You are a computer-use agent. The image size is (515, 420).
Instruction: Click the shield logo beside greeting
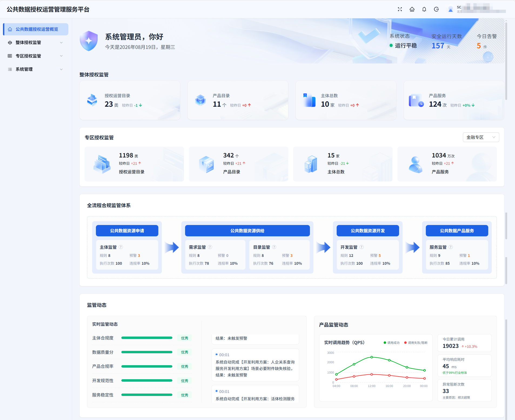click(89, 41)
